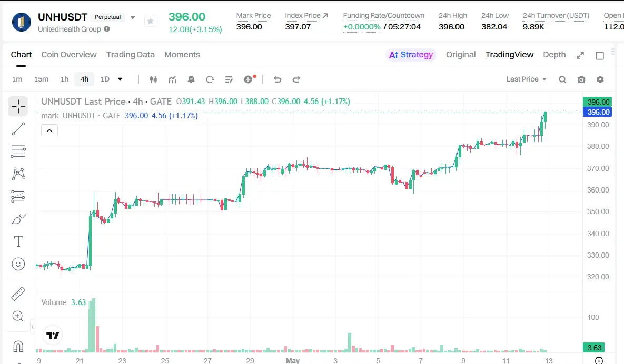Expand chart to fullscreen

[x=580, y=55]
